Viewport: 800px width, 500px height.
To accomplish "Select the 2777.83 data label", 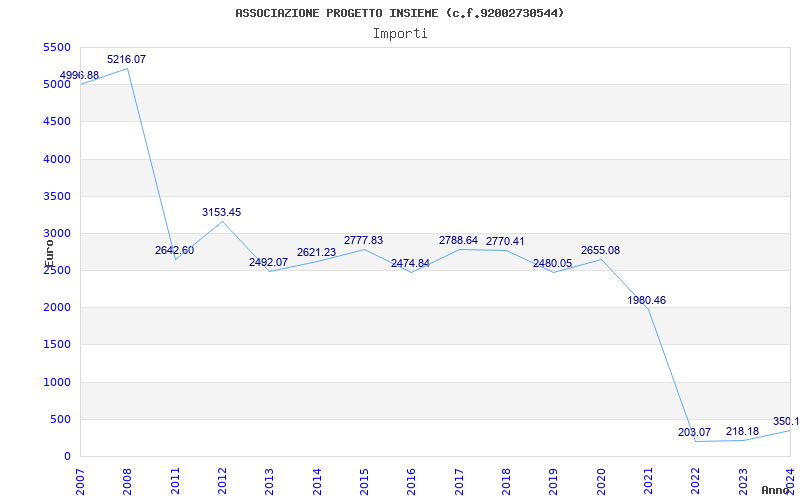I will point(363,241).
